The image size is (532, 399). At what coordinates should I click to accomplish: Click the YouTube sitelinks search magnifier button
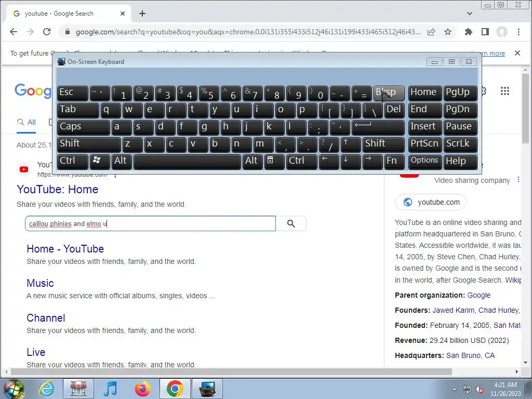point(291,223)
